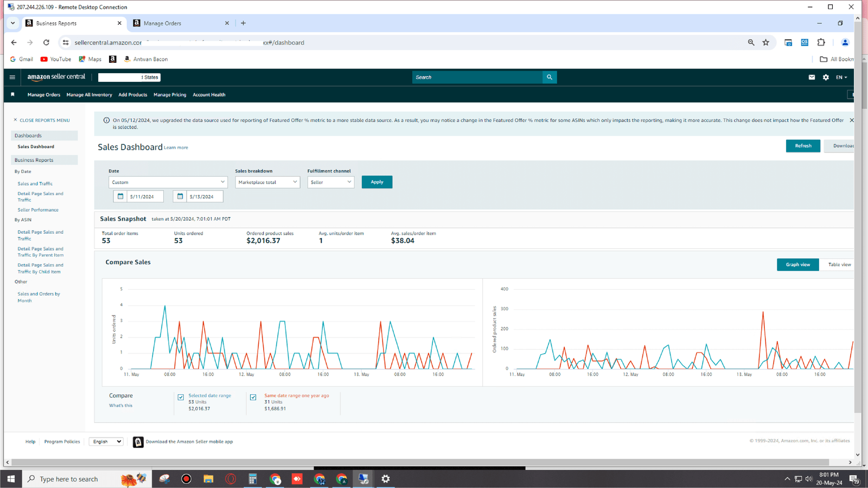
Task: Click the site information icon in the address bar
Action: pos(65,42)
